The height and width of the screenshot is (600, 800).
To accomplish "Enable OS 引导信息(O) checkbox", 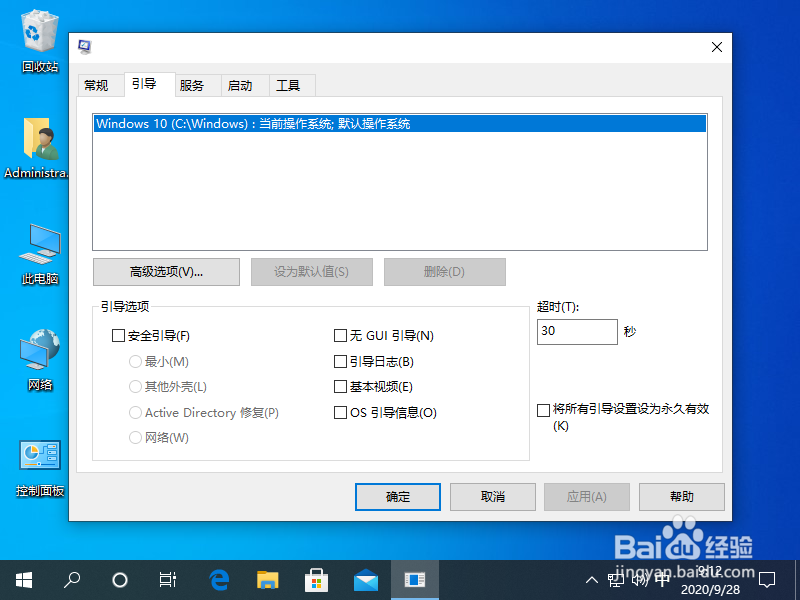I will (x=340, y=412).
